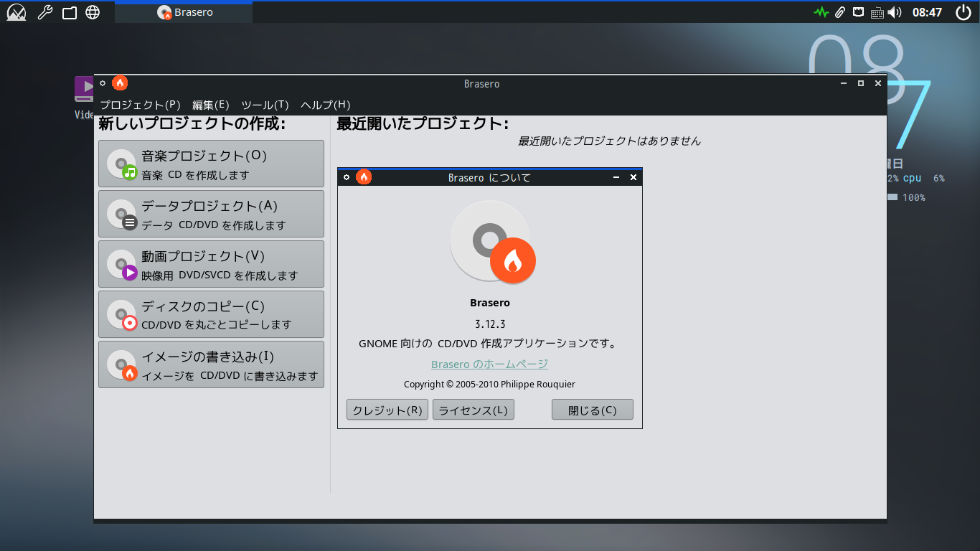This screenshot has width=980, height=551.
Task: Click the 最近開いたプロジェクトはありません message
Action: [x=609, y=141]
